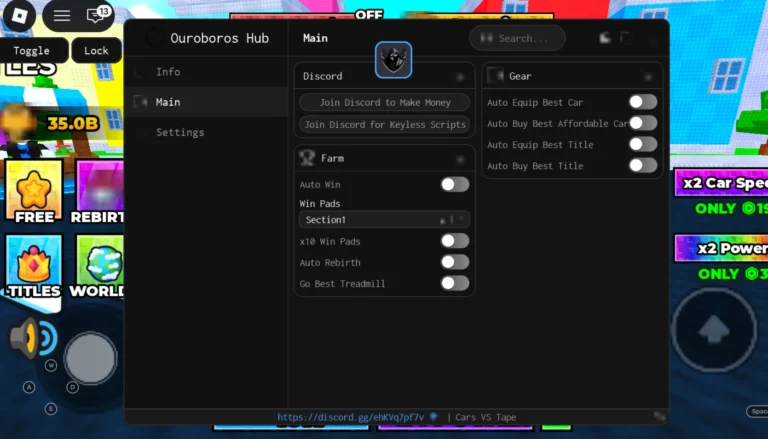
Task: Click the Main tab sidebar icon
Action: click(140, 101)
